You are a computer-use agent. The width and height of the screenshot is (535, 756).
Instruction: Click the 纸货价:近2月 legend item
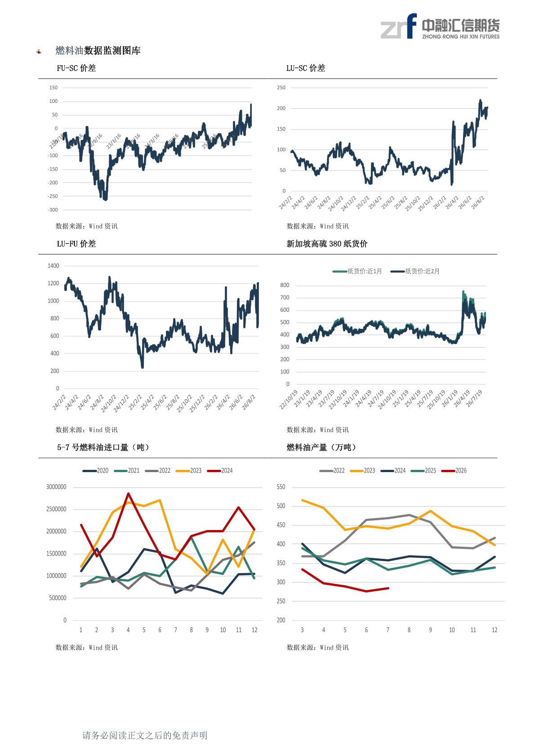[x=415, y=271]
